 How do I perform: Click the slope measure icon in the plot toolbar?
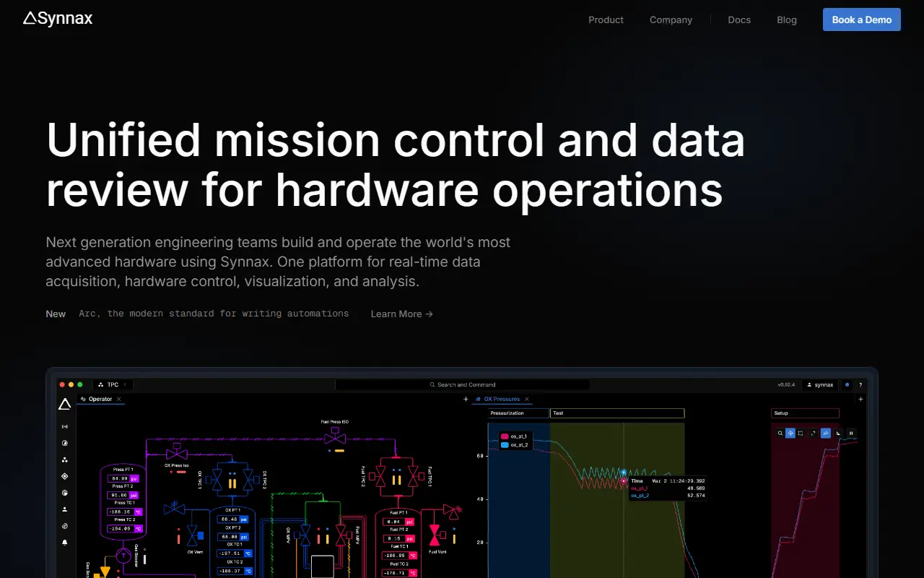point(839,433)
